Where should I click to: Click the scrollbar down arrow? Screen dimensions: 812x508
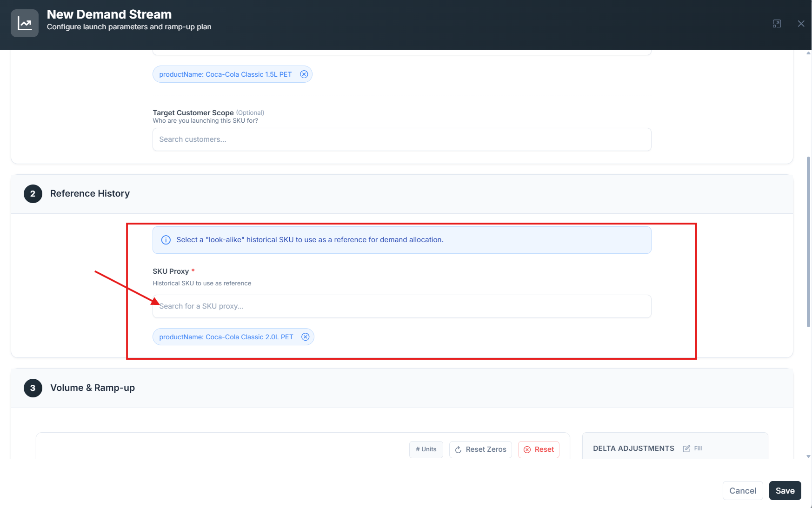click(x=808, y=456)
